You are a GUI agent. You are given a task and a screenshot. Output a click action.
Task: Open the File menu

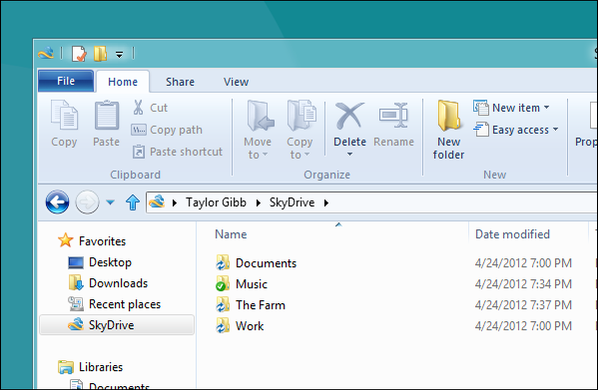(x=66, y=81)
